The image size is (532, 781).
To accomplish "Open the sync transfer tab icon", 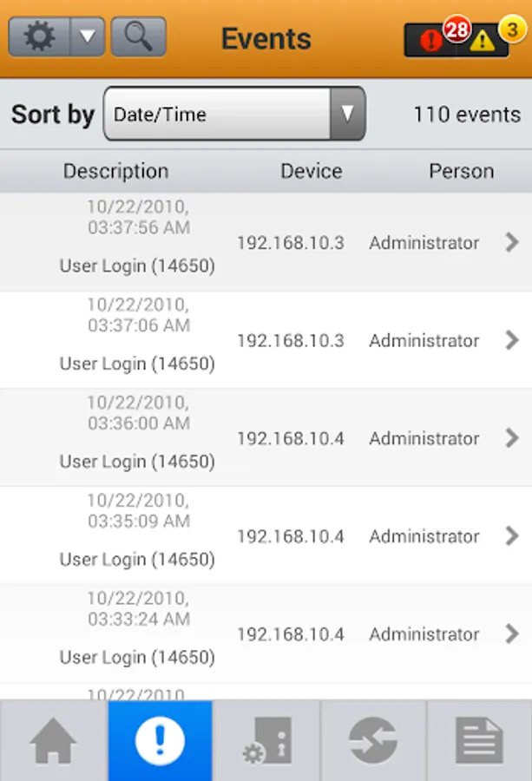I will click(x=373, y=742).
